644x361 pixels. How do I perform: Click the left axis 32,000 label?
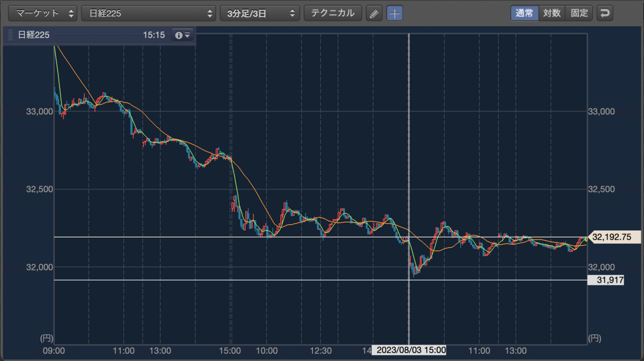[x=39, y=267]
